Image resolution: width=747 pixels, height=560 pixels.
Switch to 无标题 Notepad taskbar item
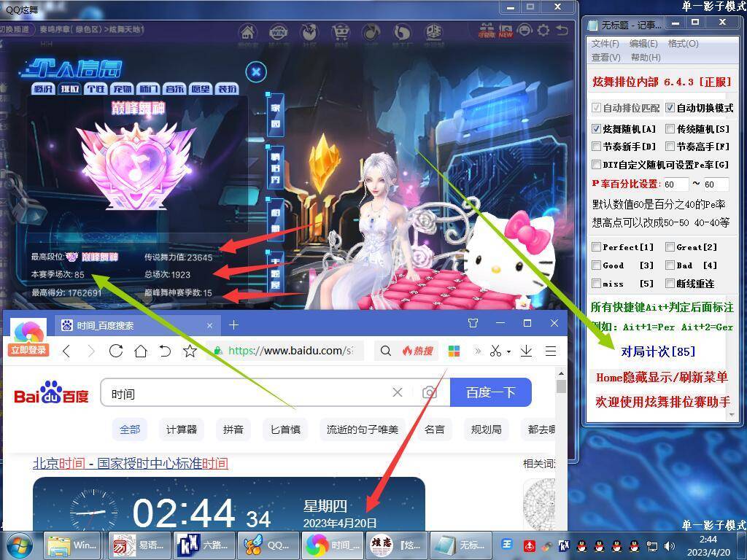click(462, 545)
